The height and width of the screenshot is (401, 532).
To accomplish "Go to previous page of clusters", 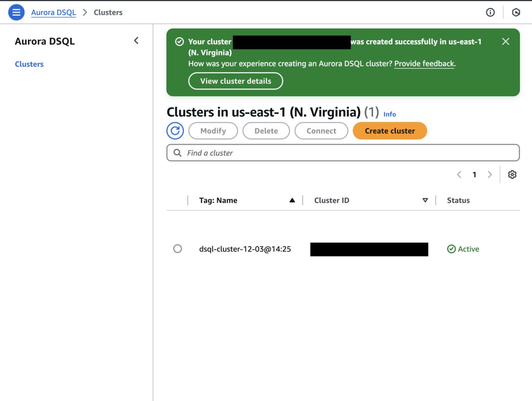I will [459, 175].
